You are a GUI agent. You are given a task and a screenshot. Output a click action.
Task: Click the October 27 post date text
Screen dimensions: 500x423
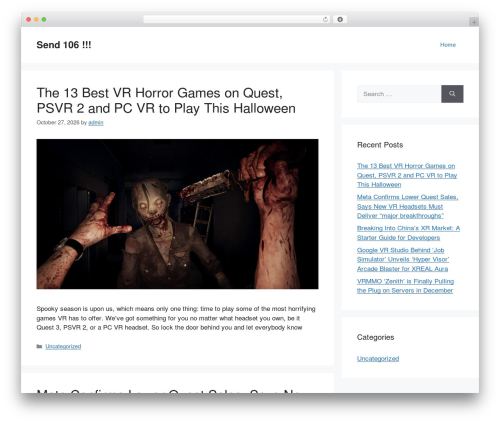coord(58,122)
